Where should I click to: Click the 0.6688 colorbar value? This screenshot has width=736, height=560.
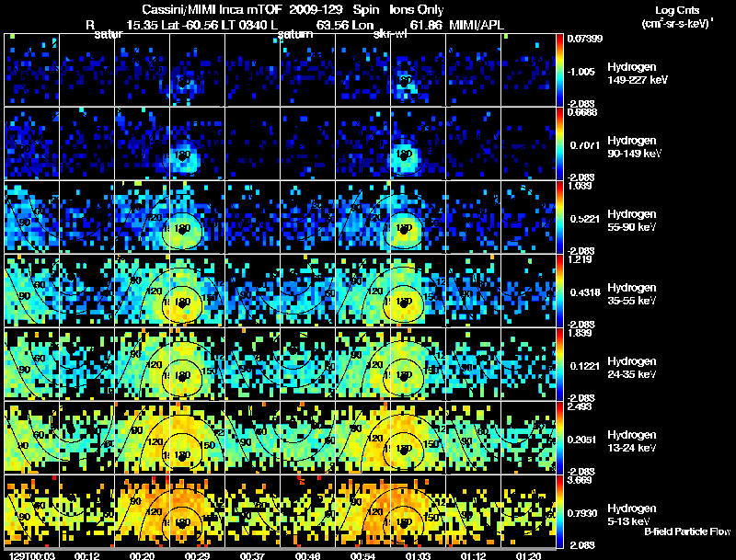[582, 112]
